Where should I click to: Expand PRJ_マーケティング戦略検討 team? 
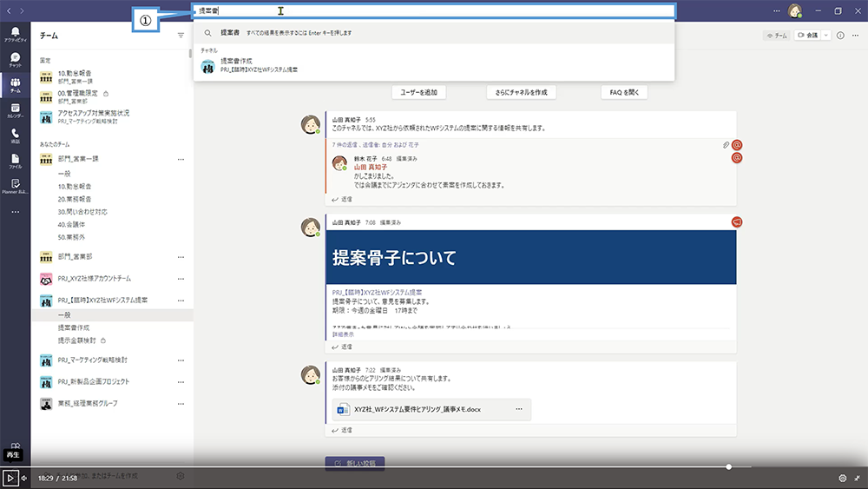[x=92, y=360]
